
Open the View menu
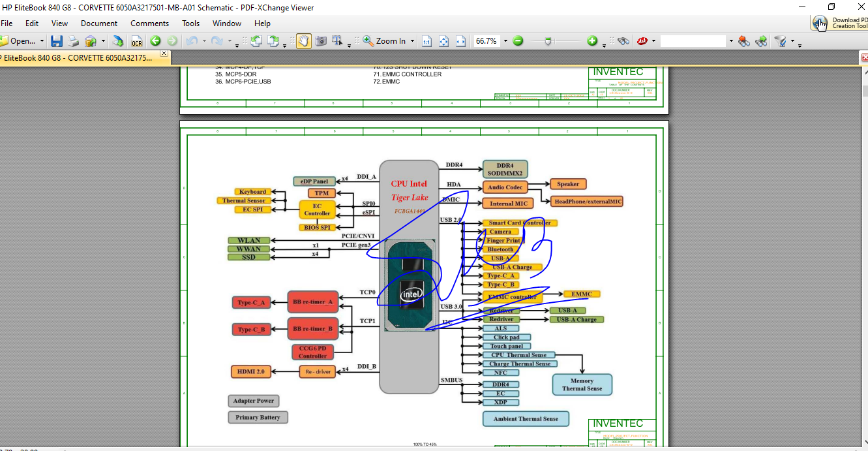59,23
